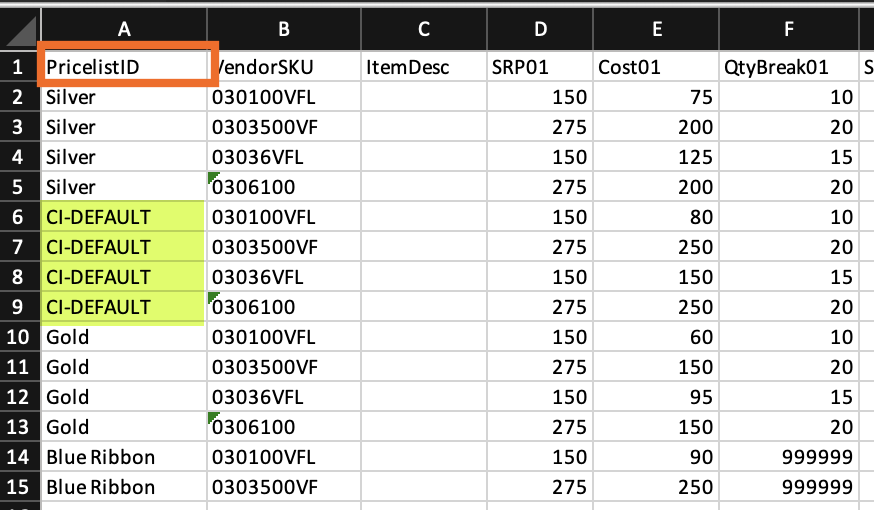Select the PricelistID header cell
The height and width of the screenshot is (510, 874).
124,67
